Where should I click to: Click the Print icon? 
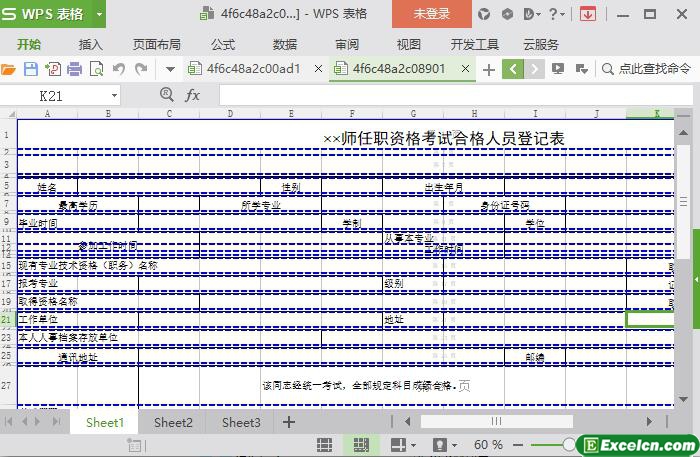tap(75, 69)
